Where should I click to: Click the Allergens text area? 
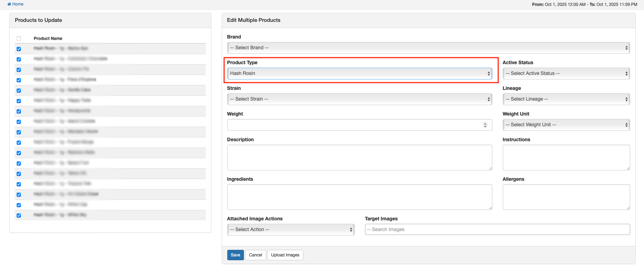[x=566, y=197]
